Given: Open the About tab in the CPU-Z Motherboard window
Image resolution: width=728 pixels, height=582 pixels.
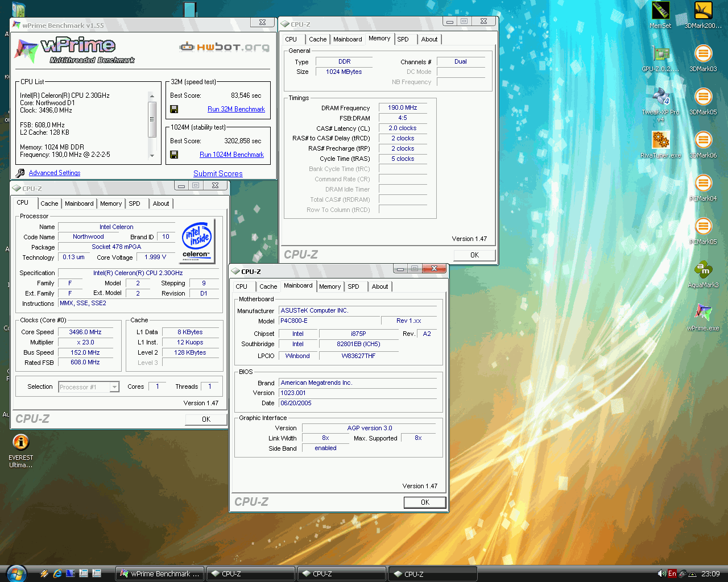Looking at the screenshot, I should coord(380,286).
